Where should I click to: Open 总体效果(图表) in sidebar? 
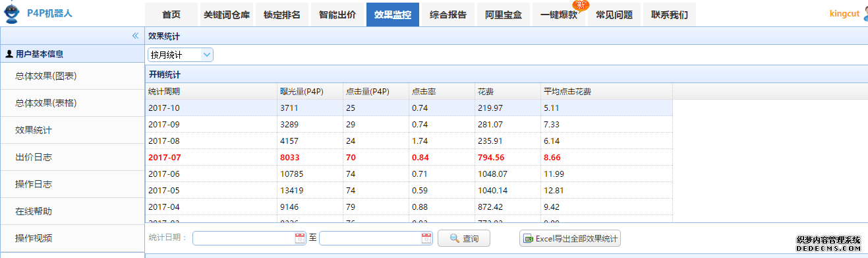tap(72, 76)
